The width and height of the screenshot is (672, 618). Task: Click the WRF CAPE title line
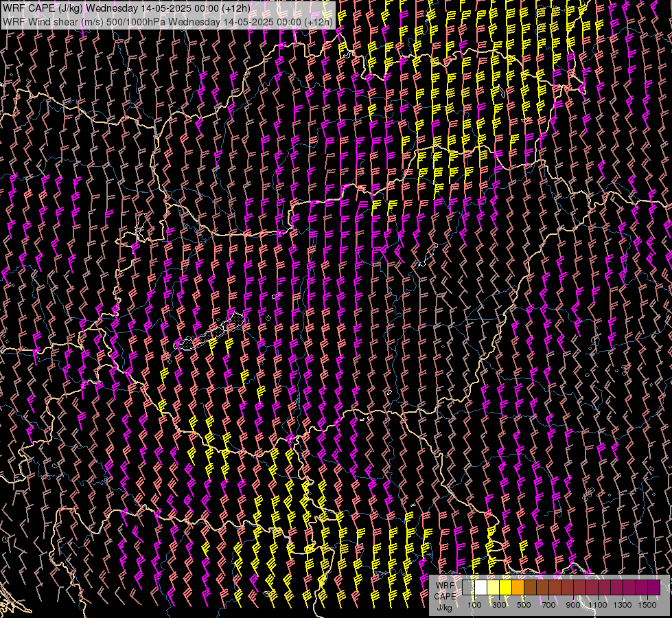coord(126,8)
